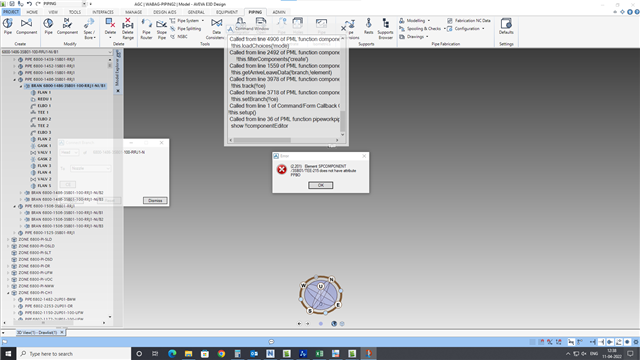Image resolution: width=640 pixels, height=360 pixels.
Task: Collapse ZONE 6800-PI-CHI node
Action: click(x=8, y=293)
